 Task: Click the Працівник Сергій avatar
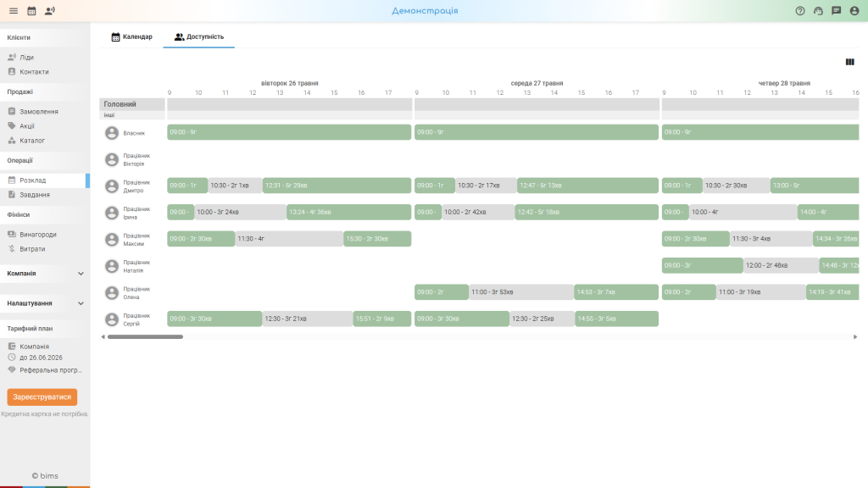[x=112, y=319]
